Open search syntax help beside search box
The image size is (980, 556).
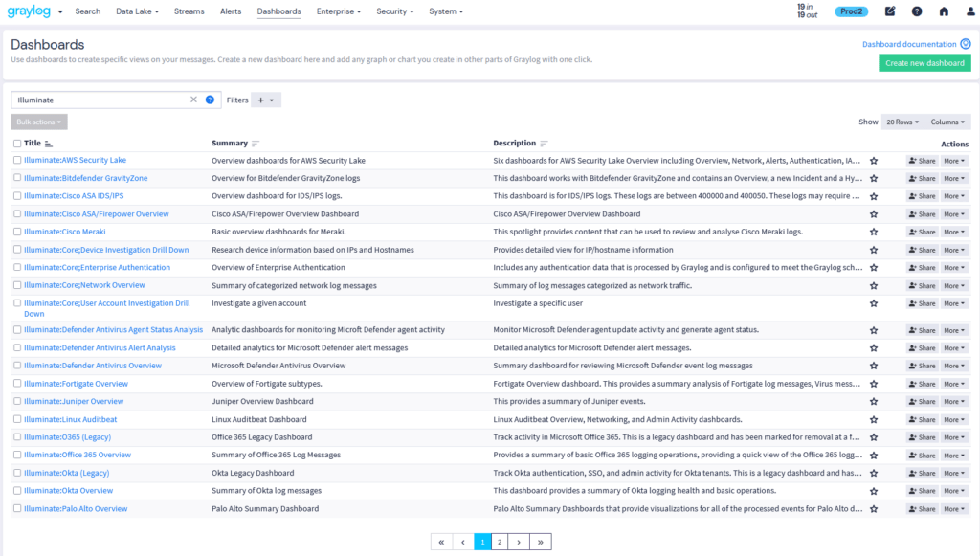[x=210, y=100]
